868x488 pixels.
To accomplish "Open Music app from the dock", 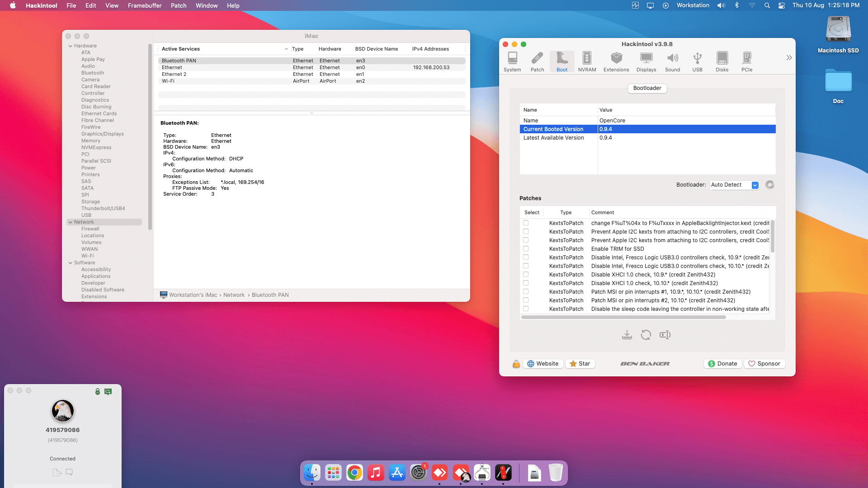I will 376,473.
